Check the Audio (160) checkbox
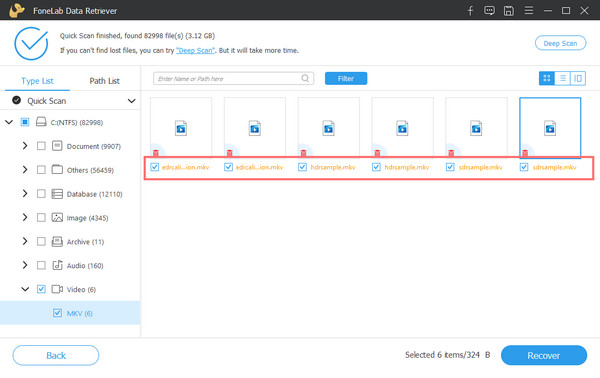The image size is (600, 378). point(41,265)
